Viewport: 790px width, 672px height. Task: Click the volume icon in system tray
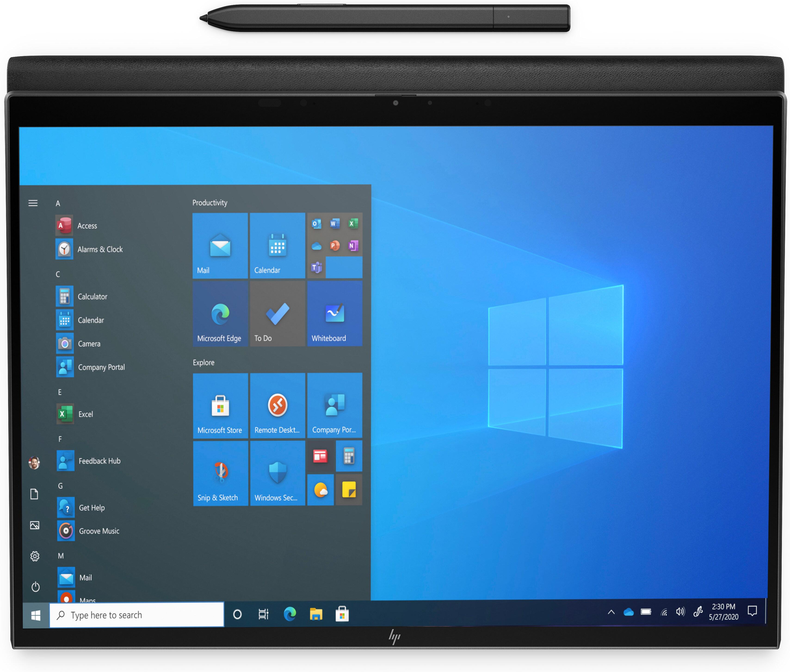680,612
